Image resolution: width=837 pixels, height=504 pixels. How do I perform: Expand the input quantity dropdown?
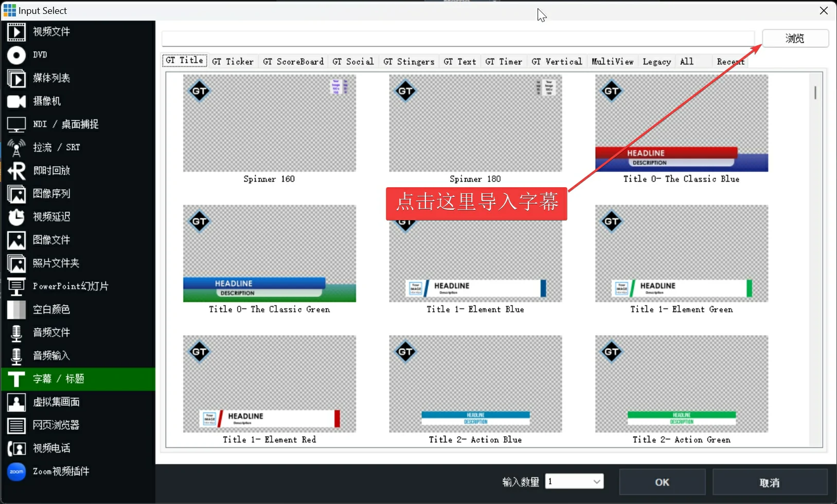click(x=596, y=482)
